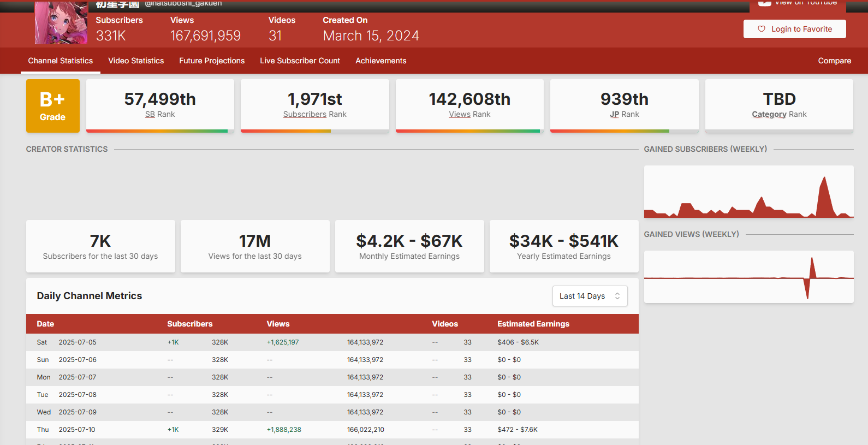The width and height of the screenshot is (868, 445).
Task: Click the 166,022,210 total views cell
Action: (x=366, y=430)
